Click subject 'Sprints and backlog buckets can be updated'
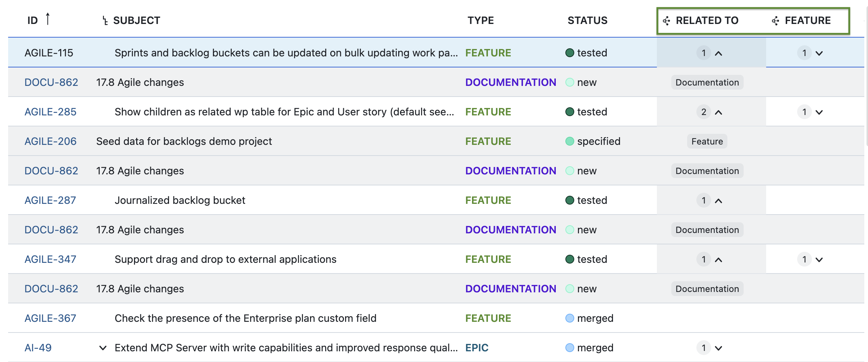The image size is (868, 362). (x=286, y=53)
